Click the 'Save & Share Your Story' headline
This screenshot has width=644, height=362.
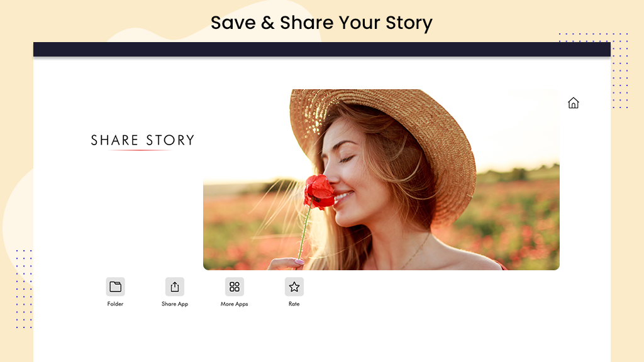point(321,23)
